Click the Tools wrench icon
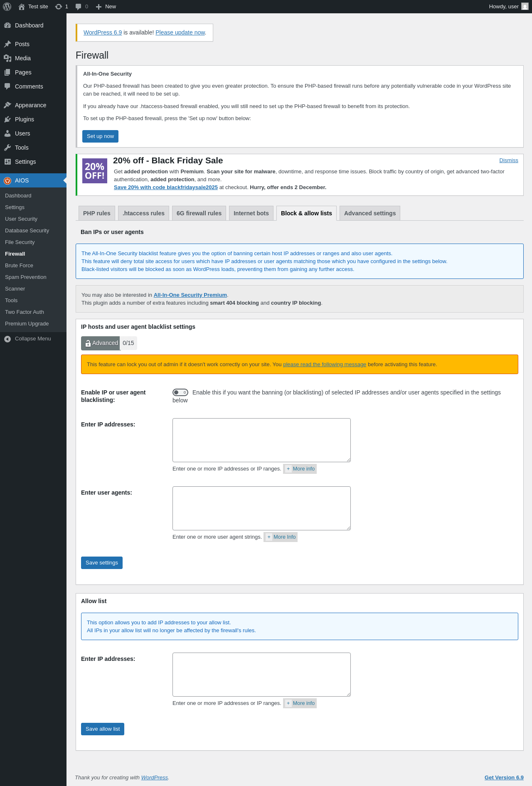 (7, 148)
